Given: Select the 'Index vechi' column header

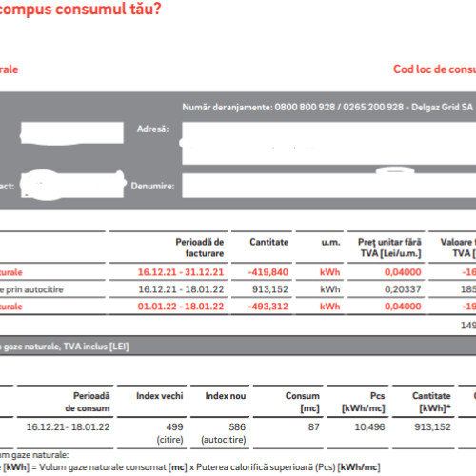Looking at the screenshot, I should tap(160, 396).
